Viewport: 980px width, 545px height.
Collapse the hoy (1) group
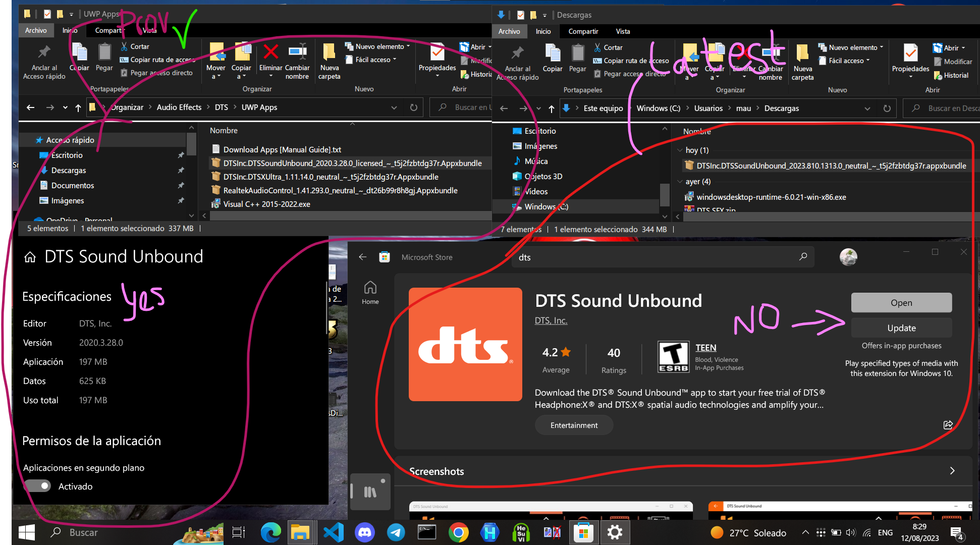(680, 150)
